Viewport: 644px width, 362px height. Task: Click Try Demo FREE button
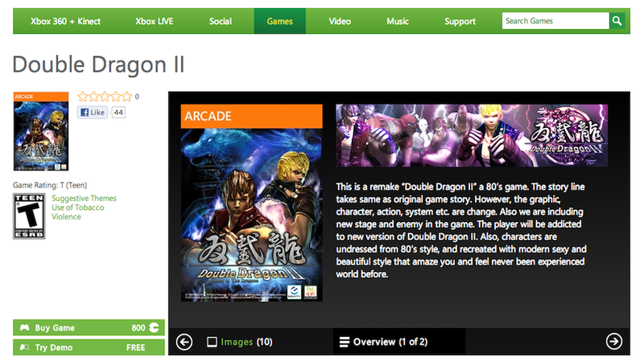point(89,348)
